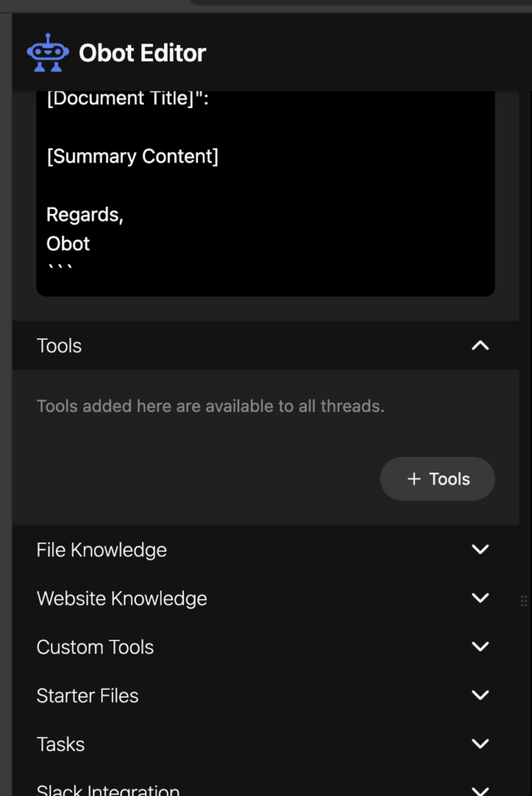
Task: Click the Tasks section heading text
Action: 61,744
